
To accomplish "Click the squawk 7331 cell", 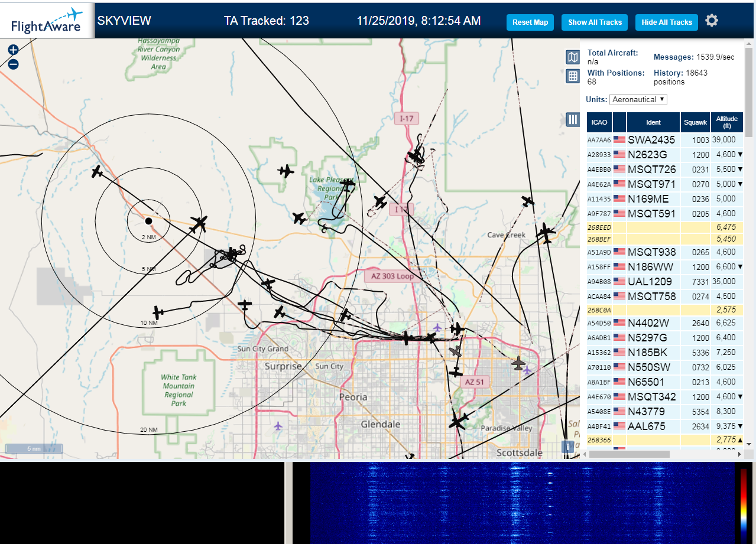I will pyautogui.click(x=695, y=282).
